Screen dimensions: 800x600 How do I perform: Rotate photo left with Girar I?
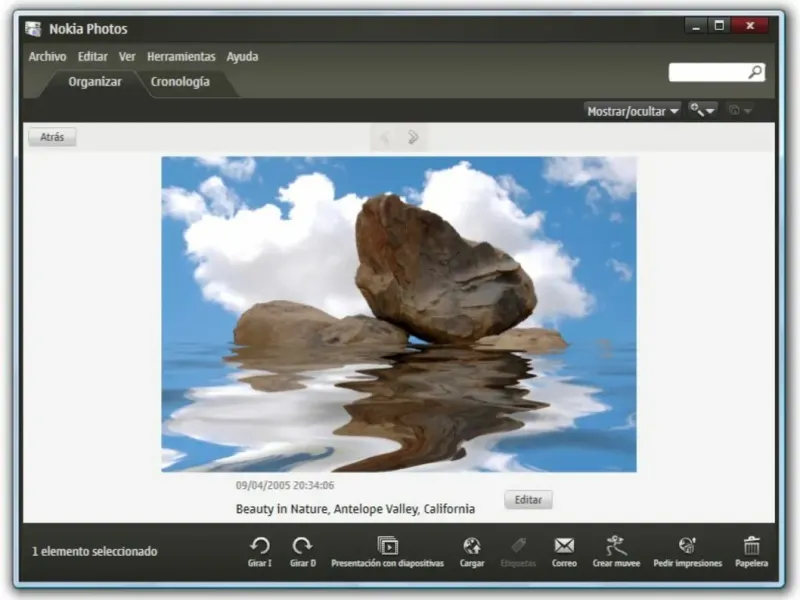[x=260, y=552]
